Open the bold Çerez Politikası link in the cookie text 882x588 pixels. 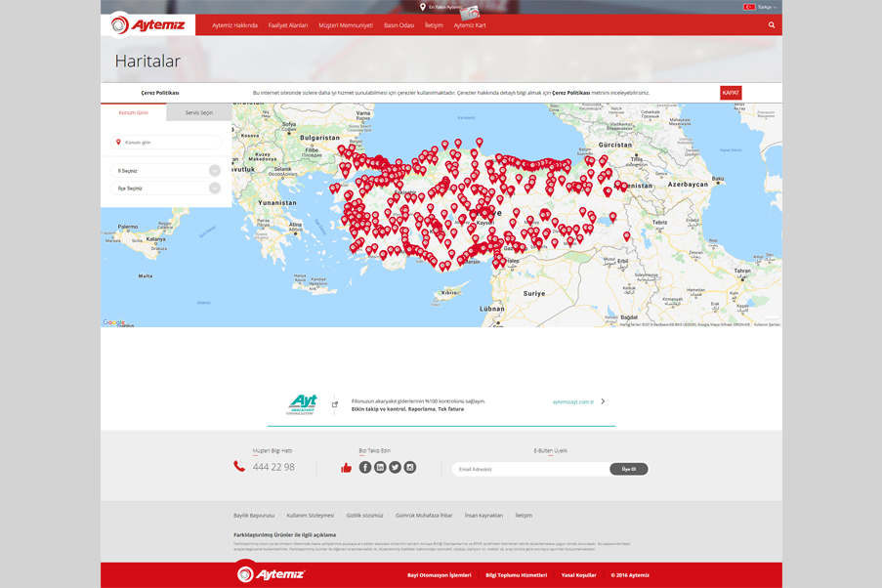(571, 93)
